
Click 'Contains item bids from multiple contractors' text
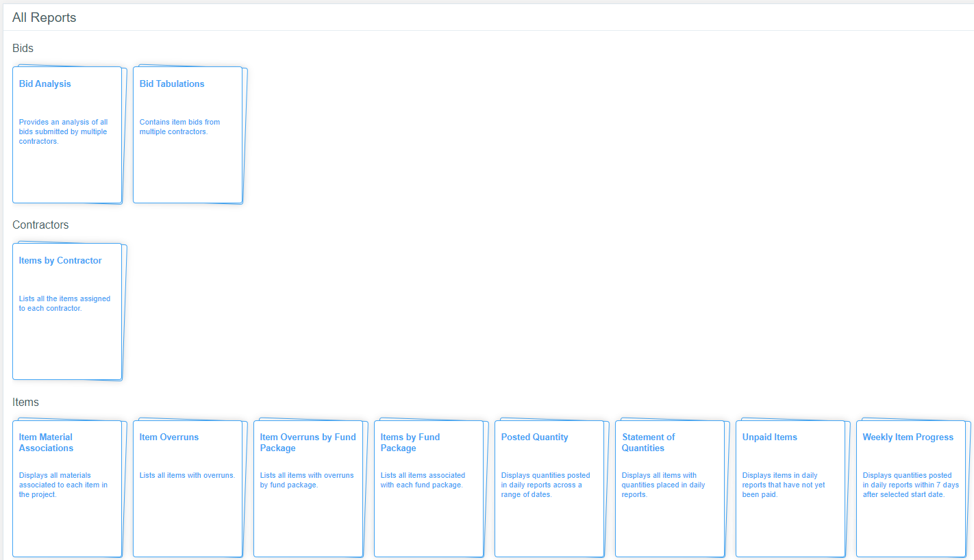(179, 127)
